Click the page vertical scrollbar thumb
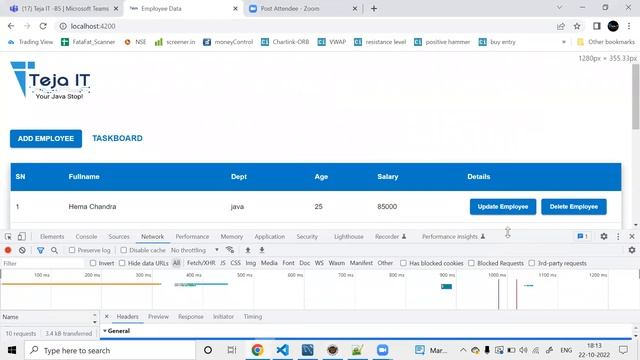640x360 pixels. coord(636,97)
